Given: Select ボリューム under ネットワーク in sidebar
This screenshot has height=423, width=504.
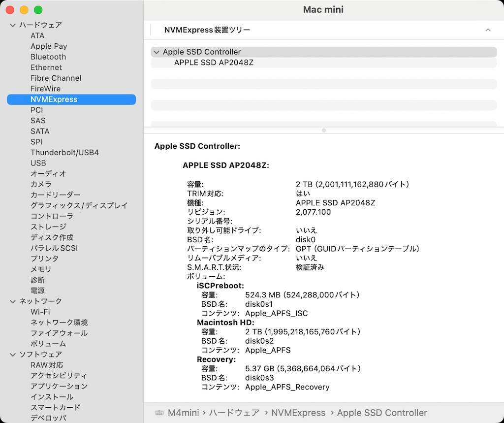Looking at the screenshot, I should [x=48, y=344].
